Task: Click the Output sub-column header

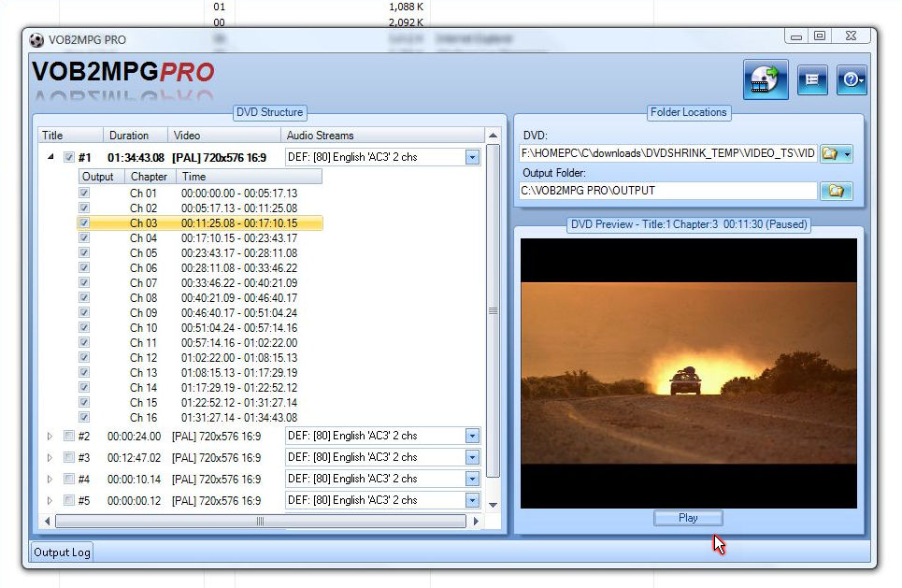Action: click(102, 177)
